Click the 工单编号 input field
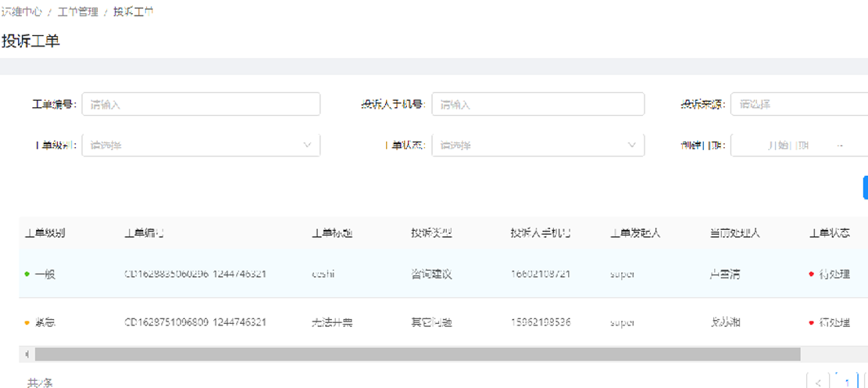 [201, 104]
